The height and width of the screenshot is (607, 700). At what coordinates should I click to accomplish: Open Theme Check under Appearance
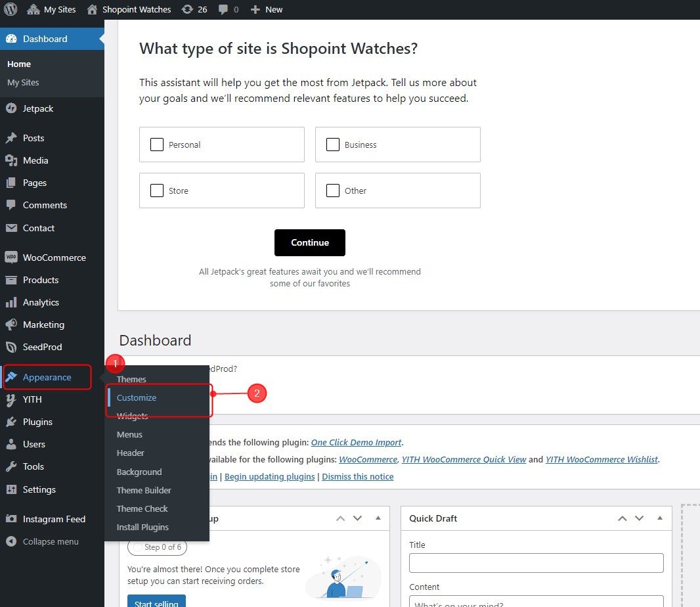tap(142, 508)
